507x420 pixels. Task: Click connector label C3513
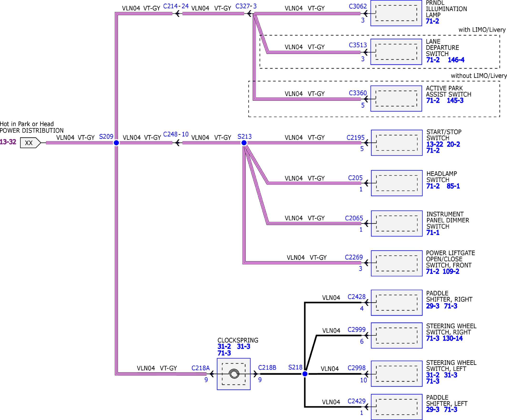tap(358, 45)
